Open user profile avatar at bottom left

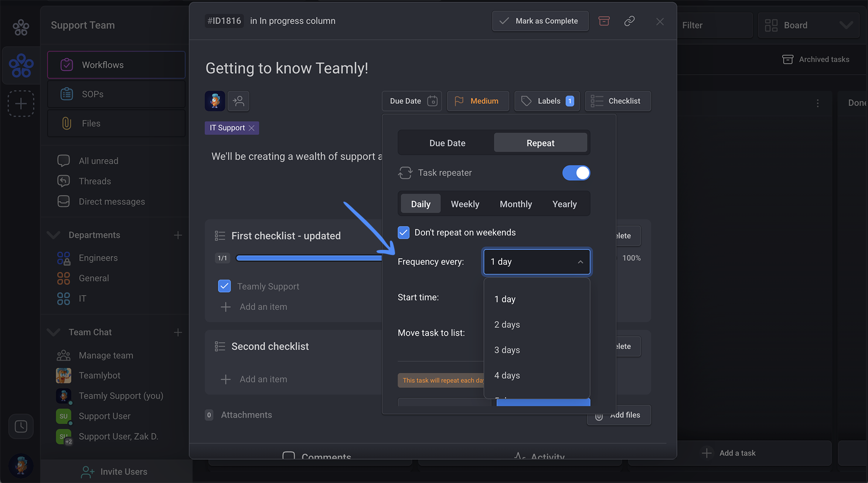pos(21,465)
